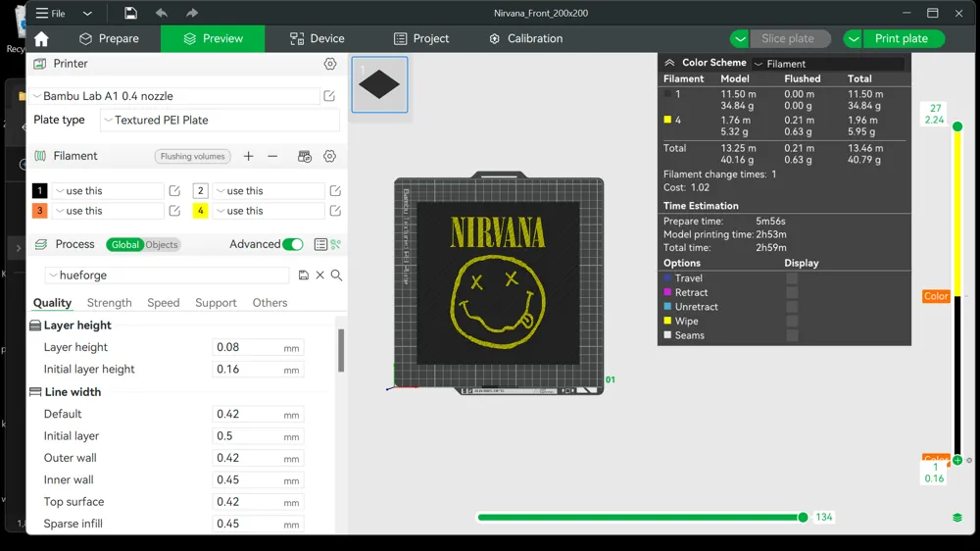Open the Support settings tab

[x=216, y=303]
